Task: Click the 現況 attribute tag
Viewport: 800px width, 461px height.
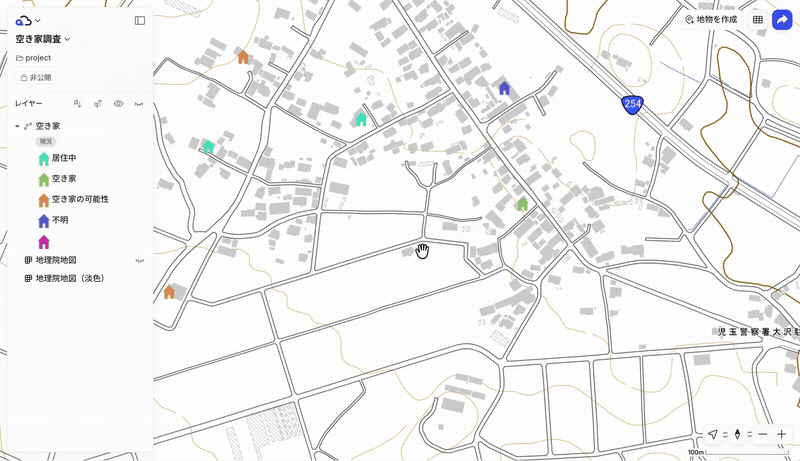Action: click(46, 141)
